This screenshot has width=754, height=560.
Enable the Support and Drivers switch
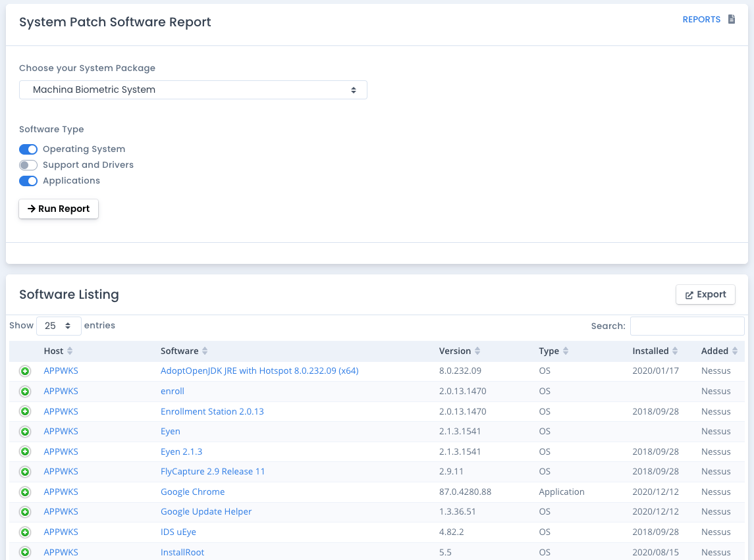coord(28,165)
